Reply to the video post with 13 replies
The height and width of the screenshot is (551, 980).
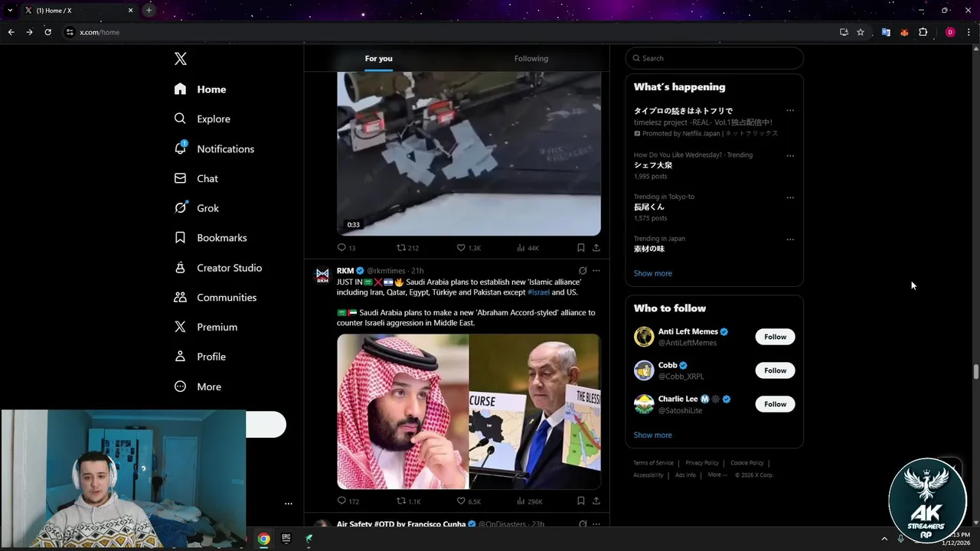(x=346, y=248)
